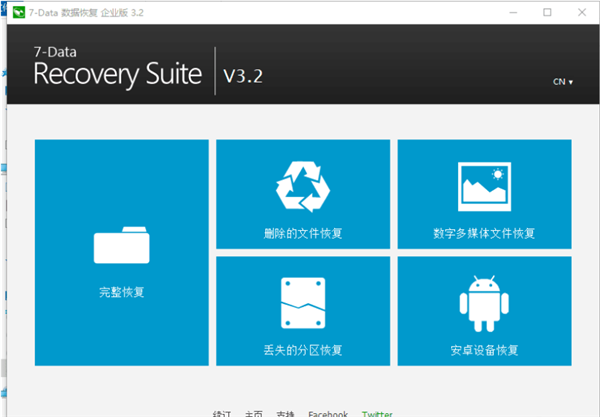Image resolution: width=600 pixels, height=417 pixels.
Task: Click the leftmost footer link before 主页
Action: 222,413
